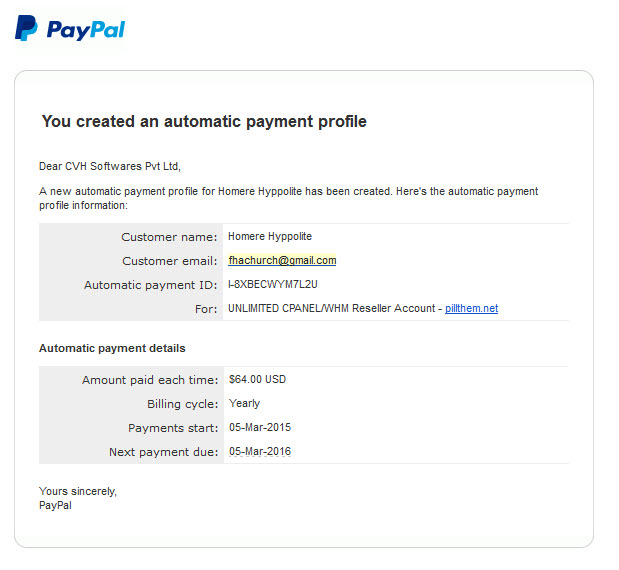Image resolution: width=619 pixels, height=570 pixels.
Task: Click the Payments start date 05-Mar-2015
Action: pos(260,428)
